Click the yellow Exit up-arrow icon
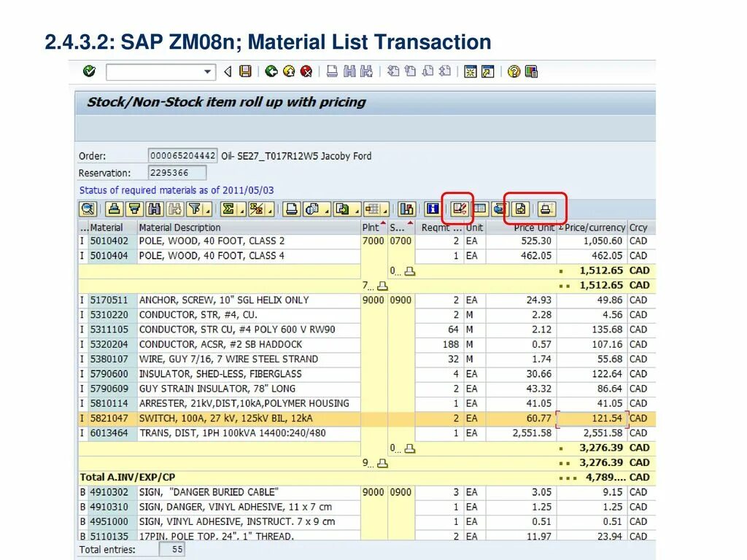 (x=289, y=71)
